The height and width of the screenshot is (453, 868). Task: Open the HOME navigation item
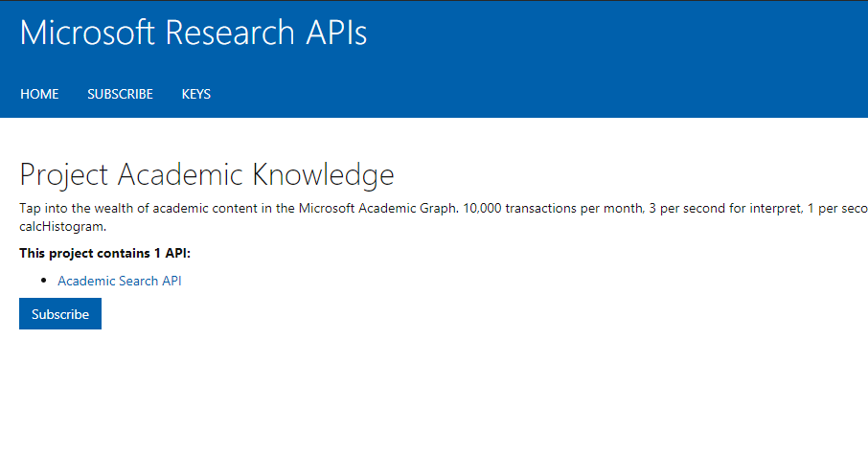tap(39, 94)
